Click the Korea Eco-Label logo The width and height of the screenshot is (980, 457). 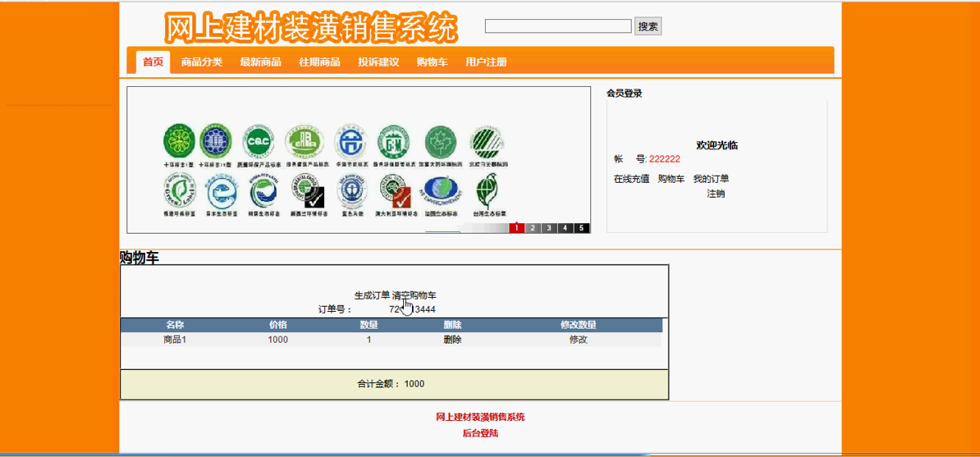(264, 190)
